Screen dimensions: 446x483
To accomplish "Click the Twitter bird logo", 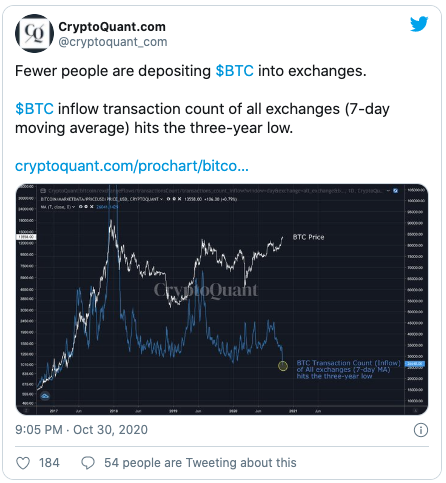I will [x=419, y=24].
